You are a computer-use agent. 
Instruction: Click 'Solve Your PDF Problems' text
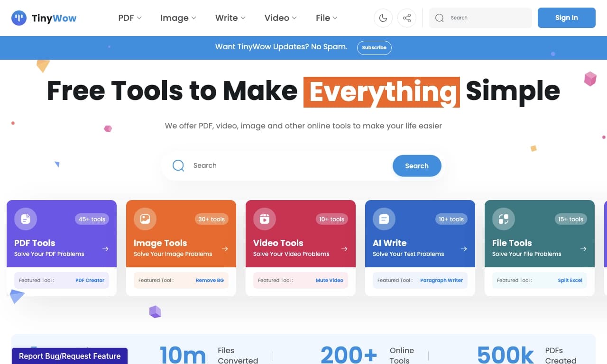click(49, 254)
